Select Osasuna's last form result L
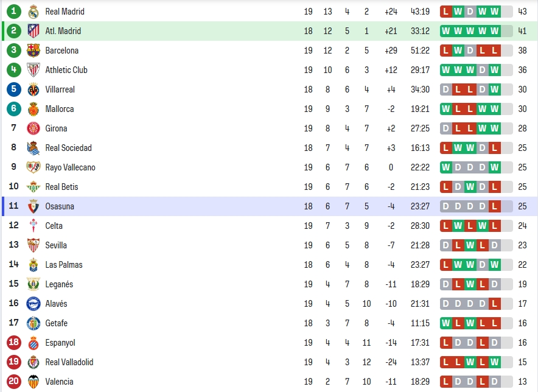Viewport: 538px width, 392px height. point(494,206)
